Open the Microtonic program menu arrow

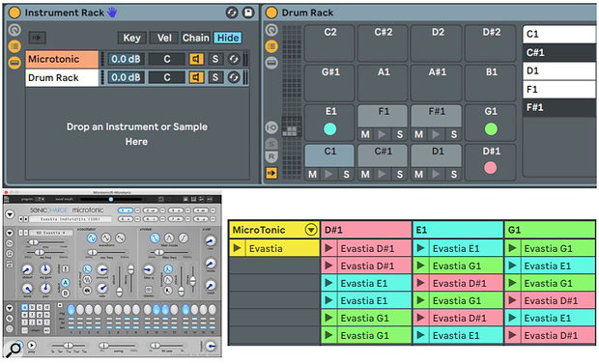pyautogui.click(x=10, y=214)
